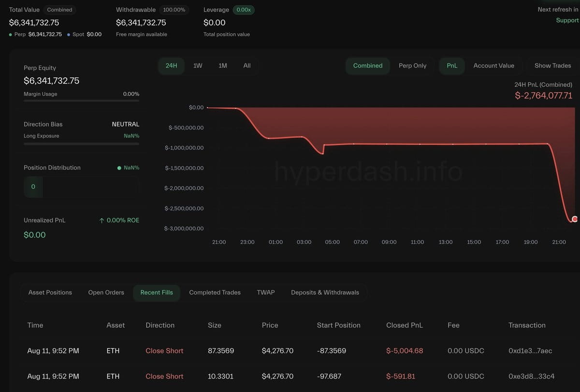Screen dimensions: 580x392
Task: Switch chart to Perp Only
Action: tap(412, 66)
